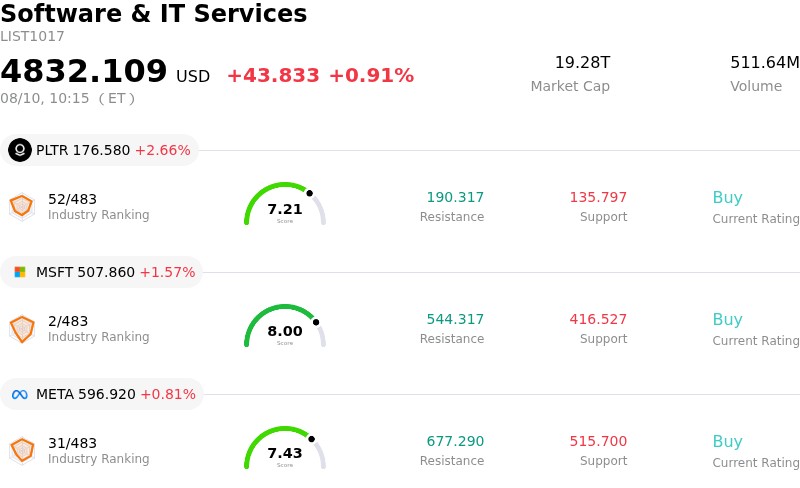
Task: Select MSFT Buy current rating
Action: [727, 320]
